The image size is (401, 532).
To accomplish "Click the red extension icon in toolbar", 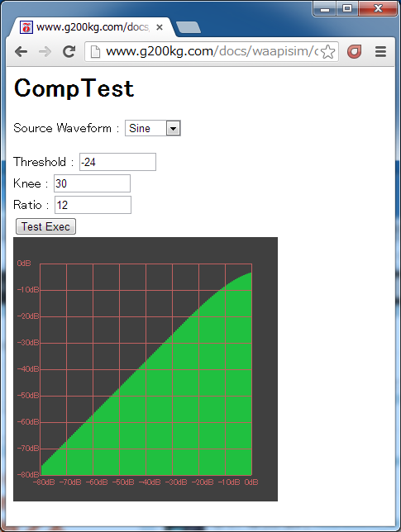I will (x=354, y=51).
